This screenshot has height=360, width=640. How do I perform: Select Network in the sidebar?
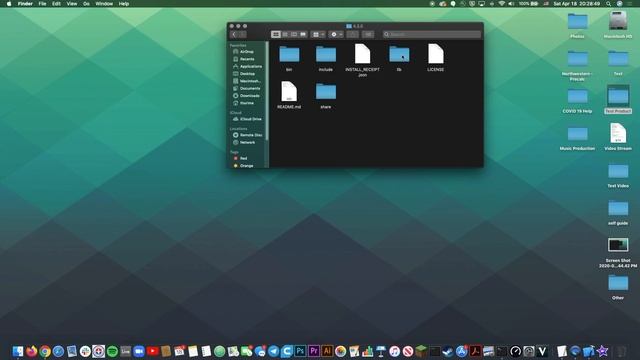[247, 142]
